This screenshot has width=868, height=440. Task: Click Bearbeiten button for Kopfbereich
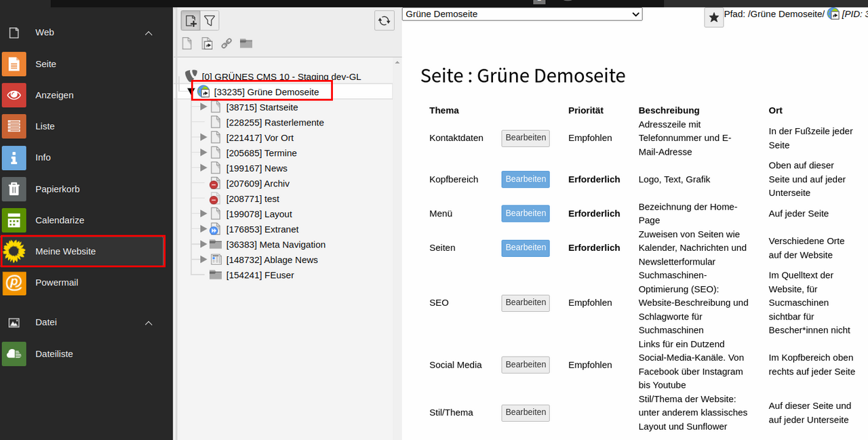pos(526,179)
